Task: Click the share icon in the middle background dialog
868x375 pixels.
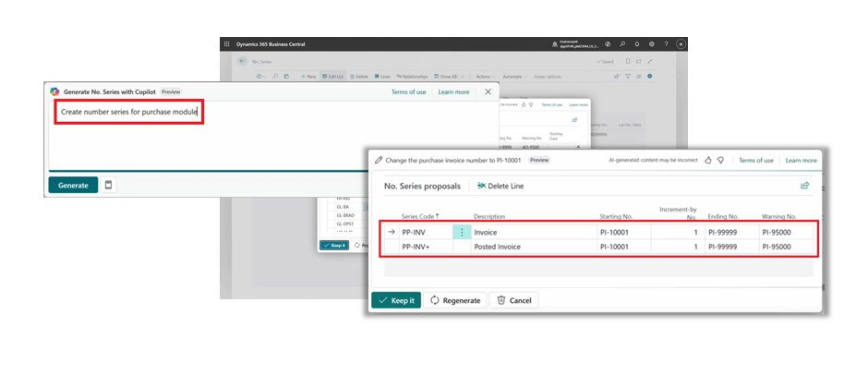Action: [574, 119]
